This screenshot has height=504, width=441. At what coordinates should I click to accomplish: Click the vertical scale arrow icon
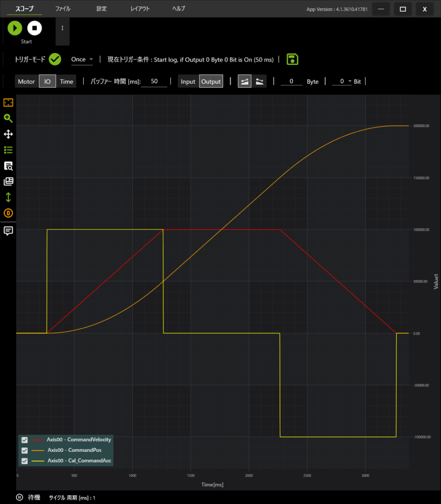coord(8,197)
